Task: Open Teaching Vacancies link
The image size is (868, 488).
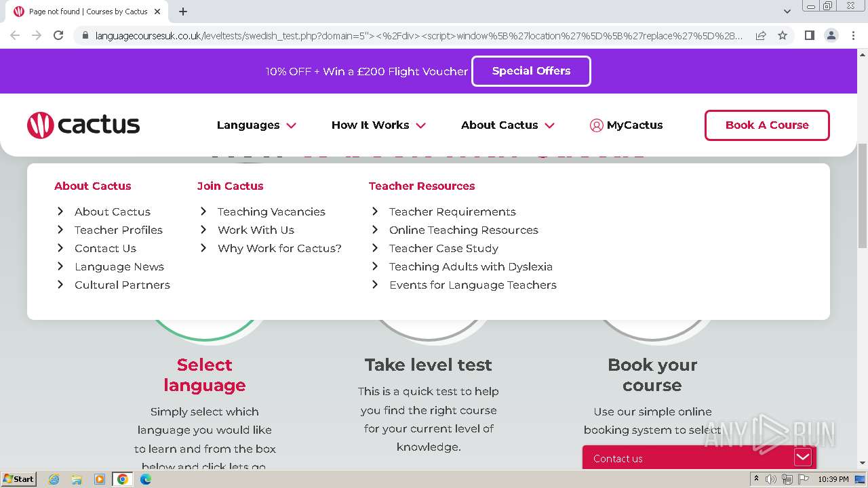Action: (x=271, y=211)
